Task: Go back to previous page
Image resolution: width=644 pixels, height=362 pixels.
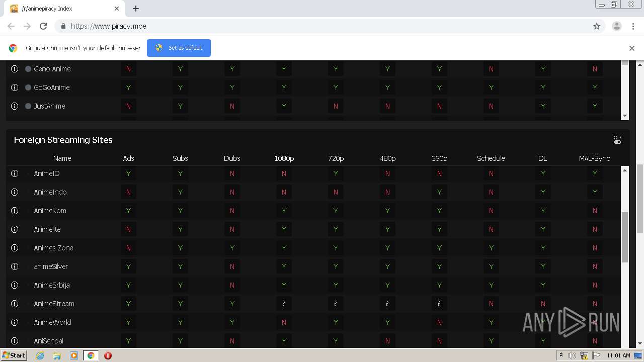Action: pyautogui.click(x=11, y=26)
